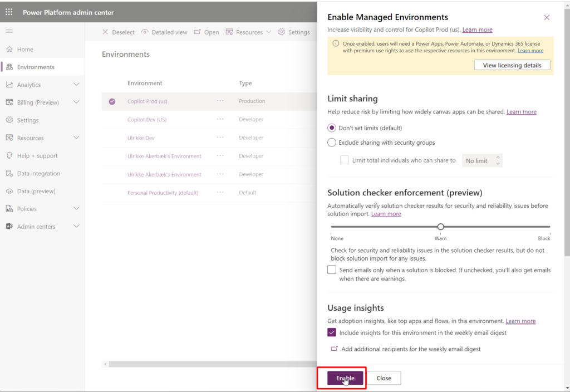
Task: Click the Help + support headset icon
Action: 9,156
